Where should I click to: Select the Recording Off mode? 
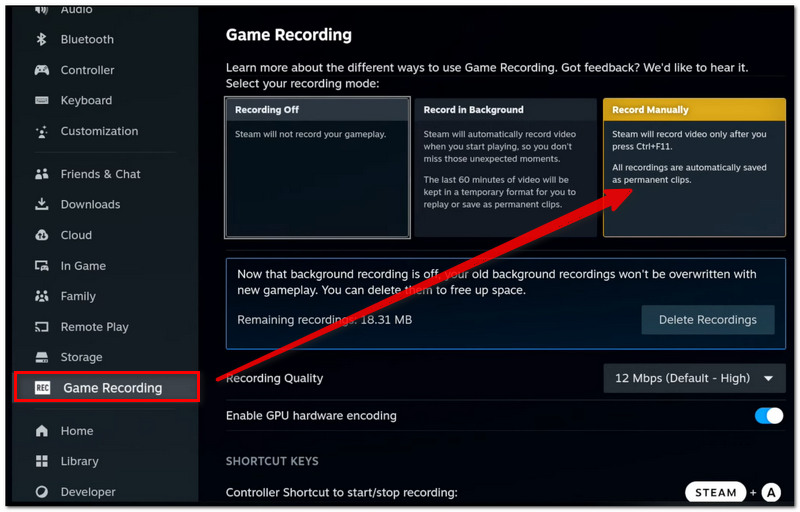point(317,167)
